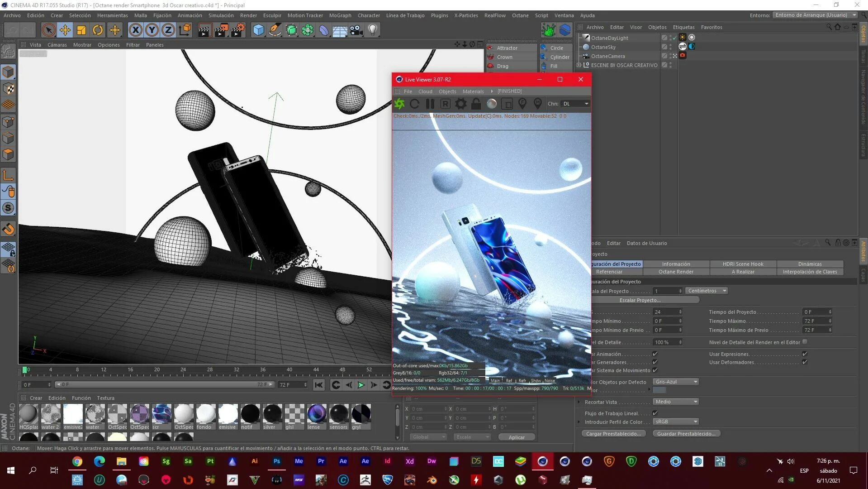Select the Live Viewer region render tool

coord(445,104)
